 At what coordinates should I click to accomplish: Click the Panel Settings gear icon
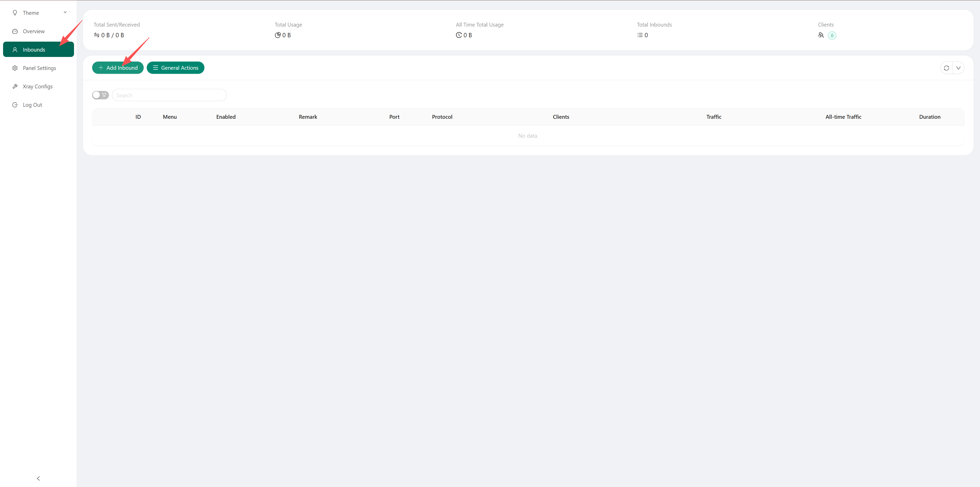point(15,68)
